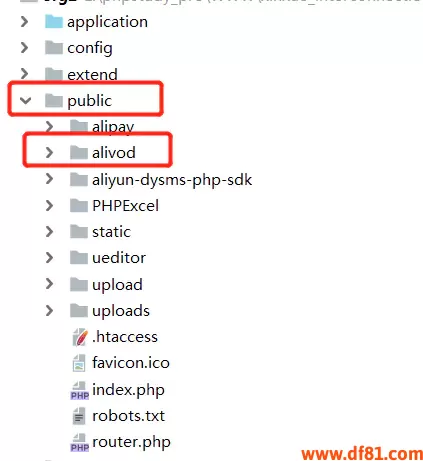
Task: Select the index.php file name
Action: tap(128, 390)
